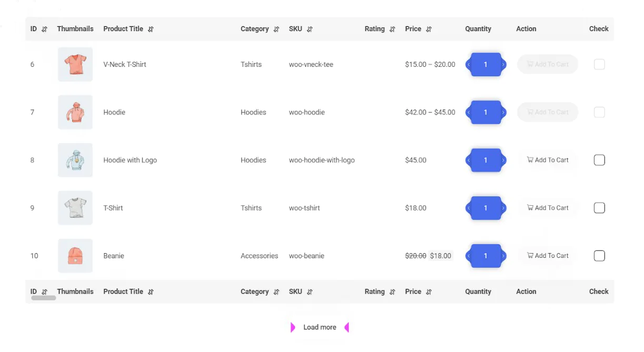Check the checkbox for the T-Shirt row

tap(599, 207)
